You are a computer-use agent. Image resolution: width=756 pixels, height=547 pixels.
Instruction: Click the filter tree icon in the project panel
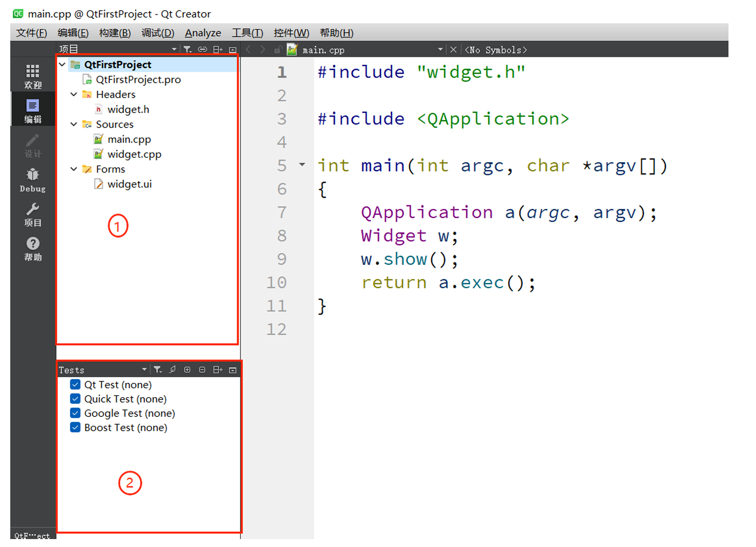coord(188,49)
